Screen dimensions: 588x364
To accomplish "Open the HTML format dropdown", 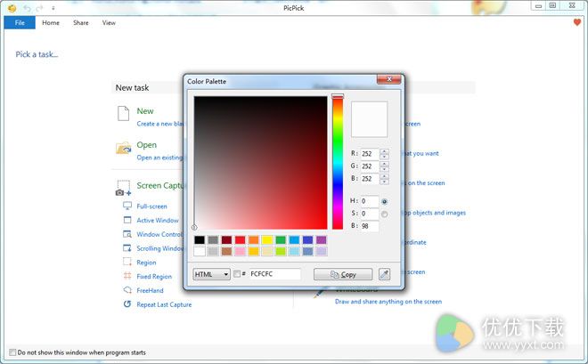I will 211,274.
